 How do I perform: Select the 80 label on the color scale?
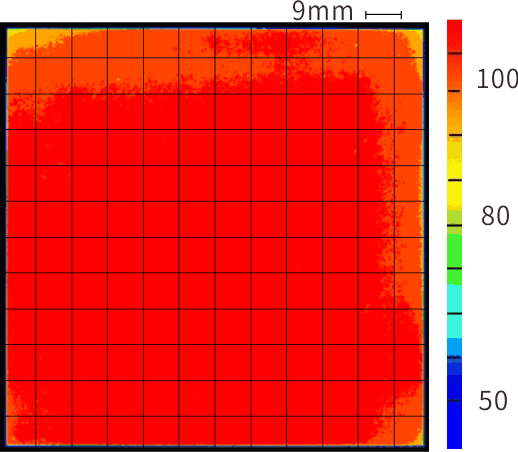495,216
